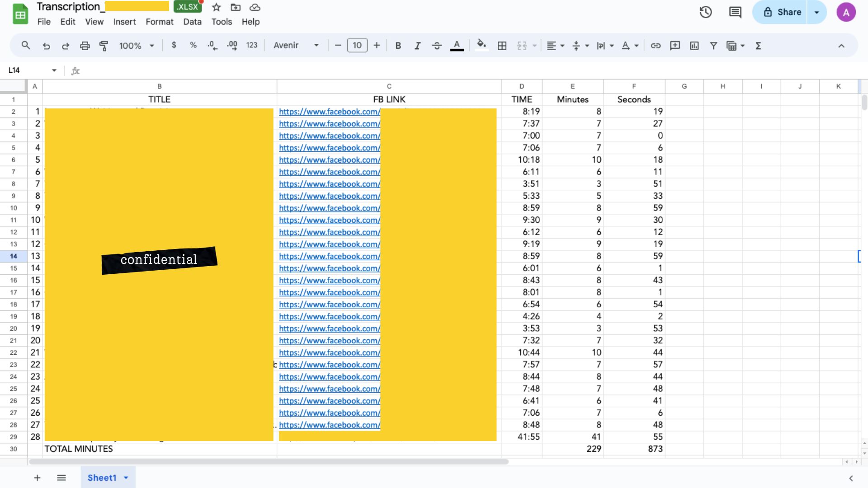Open vertical align dropdown

pos(580,46)
